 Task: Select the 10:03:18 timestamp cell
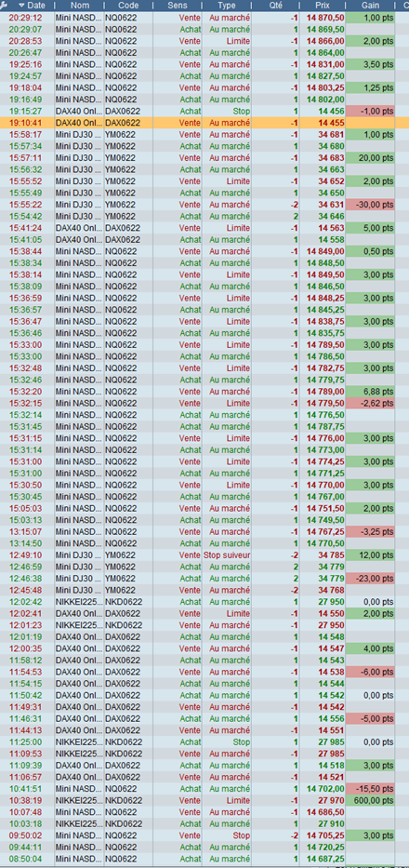(26, 823)
